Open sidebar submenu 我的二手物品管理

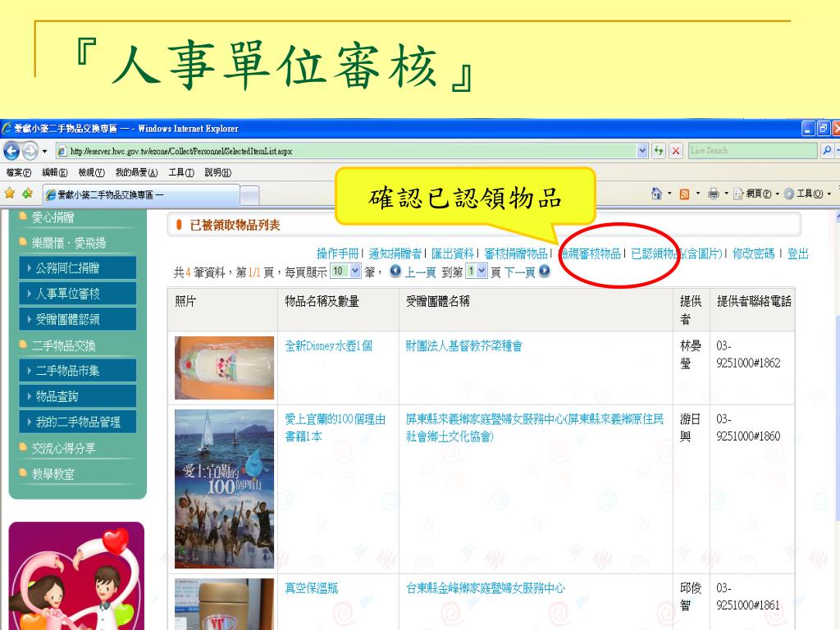78,422
